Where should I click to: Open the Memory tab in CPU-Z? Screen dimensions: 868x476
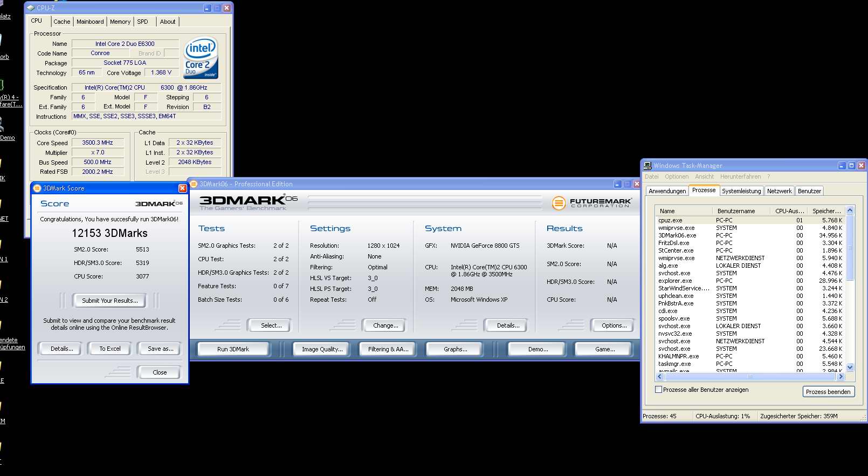(x=120, y=22)
